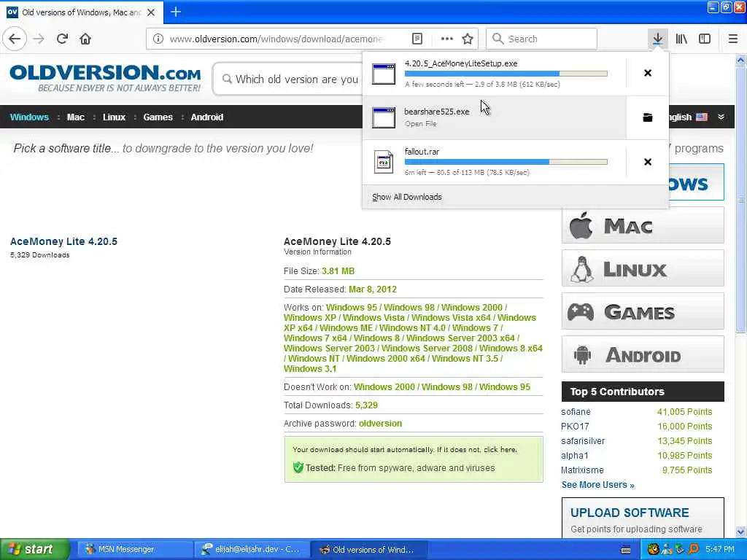Click the UPLOAD SOFTWARE heading
The height and width of the screenshot is (560, 747).
click(630, 513)
